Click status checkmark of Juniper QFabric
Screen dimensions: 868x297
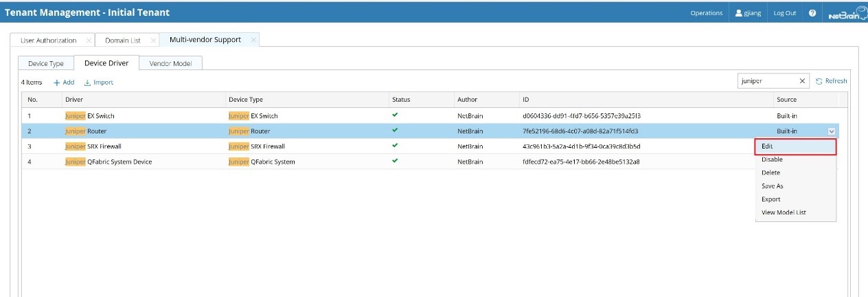(x=395, y=160)
